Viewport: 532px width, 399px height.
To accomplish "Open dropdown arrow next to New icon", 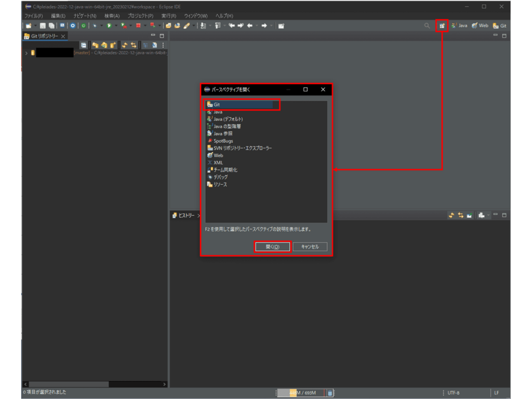I will pyautogui.click(x=35, y=26).
